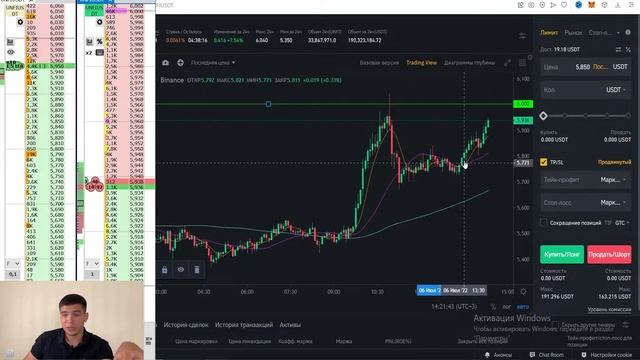Open chart settings sliders icon above chart
The width and height of the screenshot is (640, 360).
point(522,36)
